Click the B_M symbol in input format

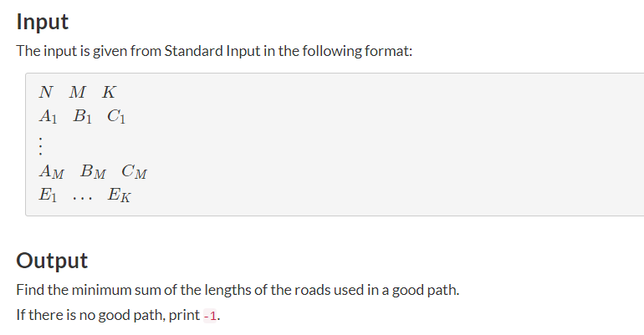click(93, 171)
